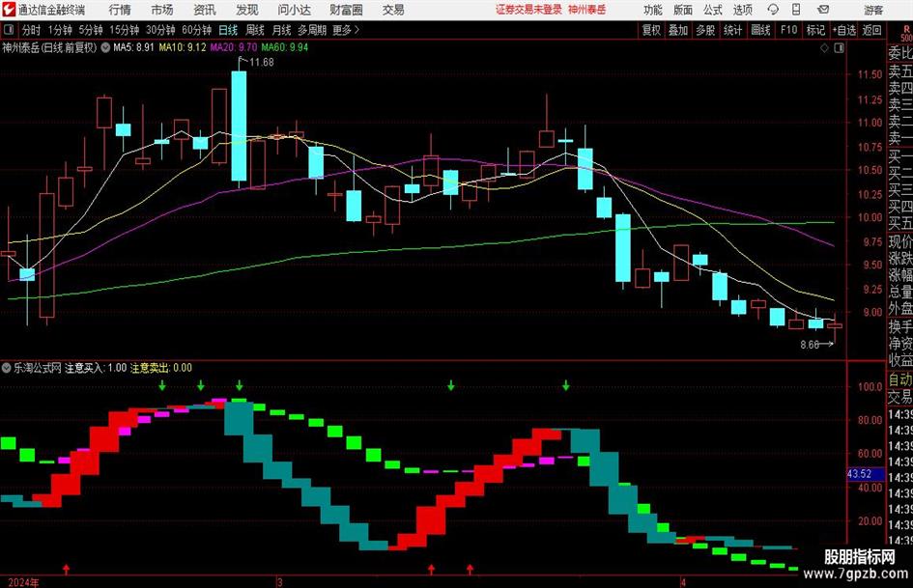Screen dimensions: 913x588
Task: Click the month 4 timeline marker
Action: (x=683, y=583)
